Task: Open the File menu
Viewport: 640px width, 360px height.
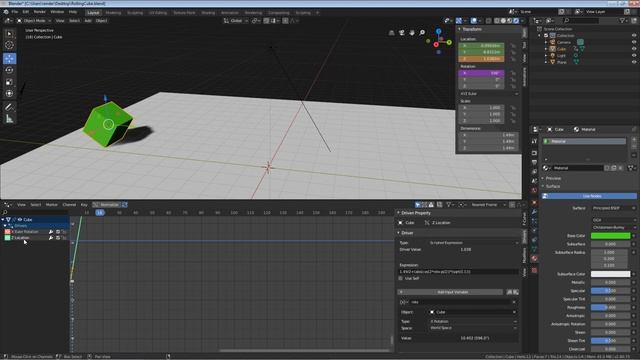Action: click(15, 12)
